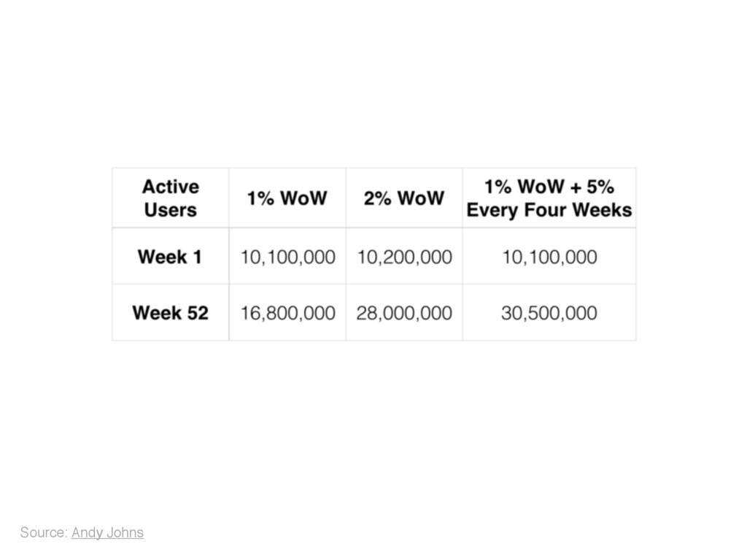Click the word Users in header
This screenshot has width=747, height=560.
[x=171, y=210]
